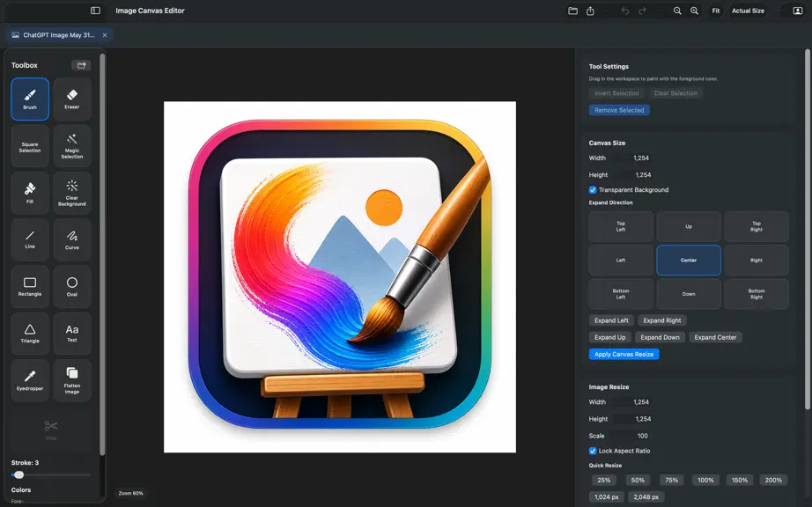
Task: Click the Toolbox panel icon in header
Action: pos(81,65)
